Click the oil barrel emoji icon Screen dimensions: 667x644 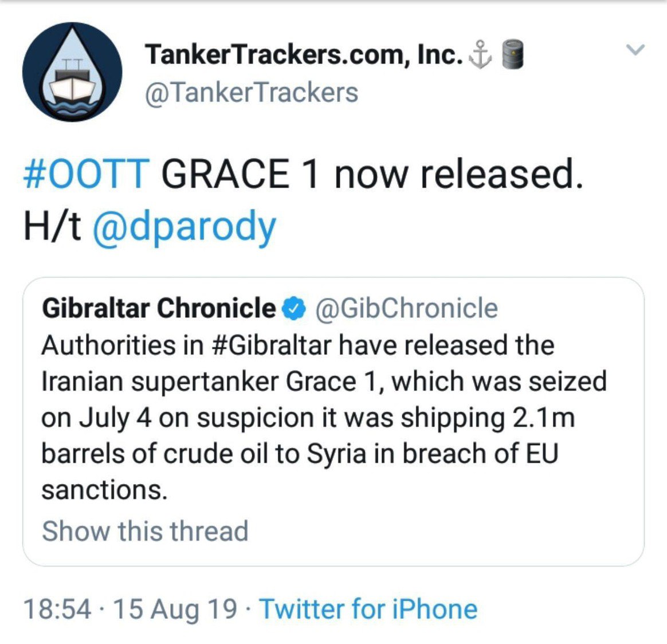[x=513, y=55]
